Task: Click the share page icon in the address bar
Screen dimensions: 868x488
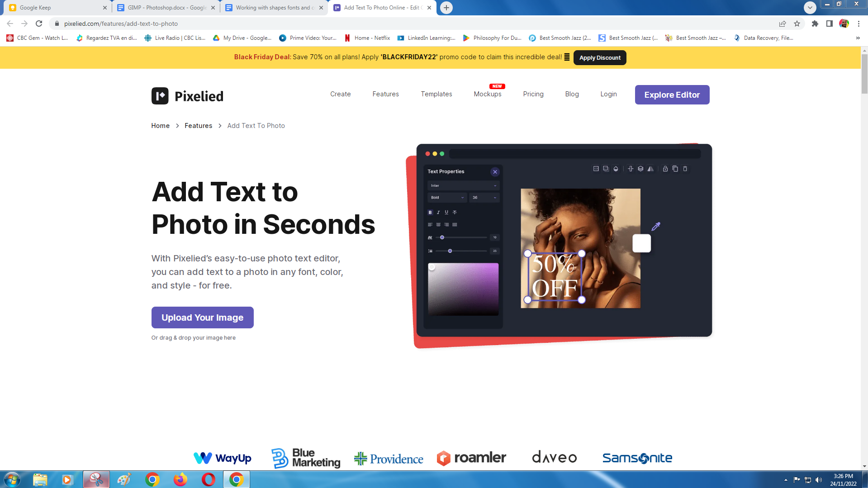Action: point(783,24)
